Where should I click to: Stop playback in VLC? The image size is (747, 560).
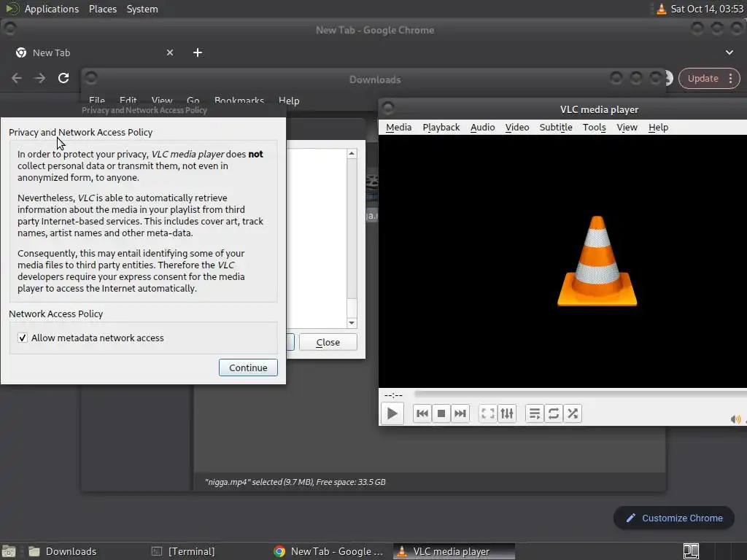pyautogui.click(x=441, y=413)
